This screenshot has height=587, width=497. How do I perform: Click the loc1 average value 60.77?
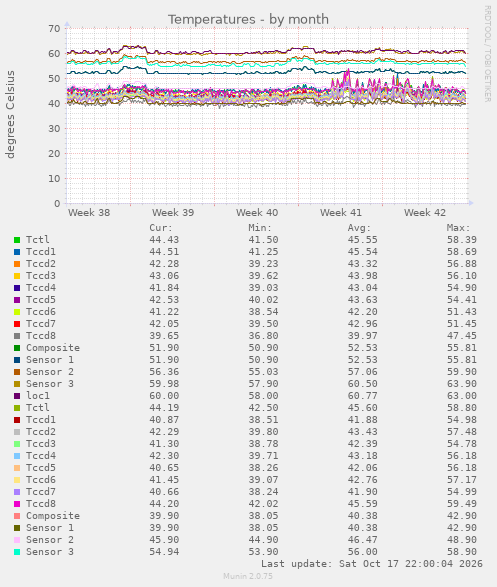coord(363,396)
